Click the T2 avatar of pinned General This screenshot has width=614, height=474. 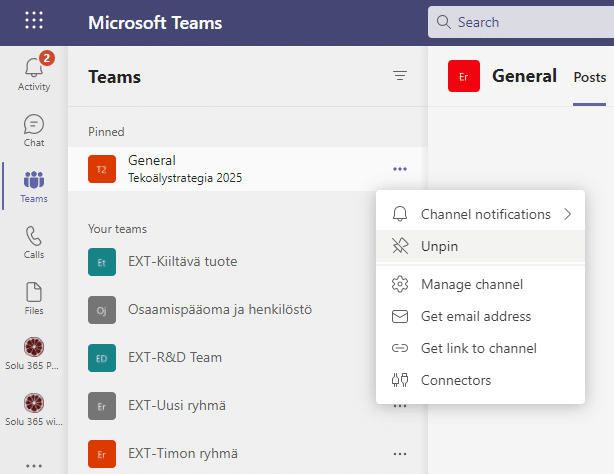(102, 169)
